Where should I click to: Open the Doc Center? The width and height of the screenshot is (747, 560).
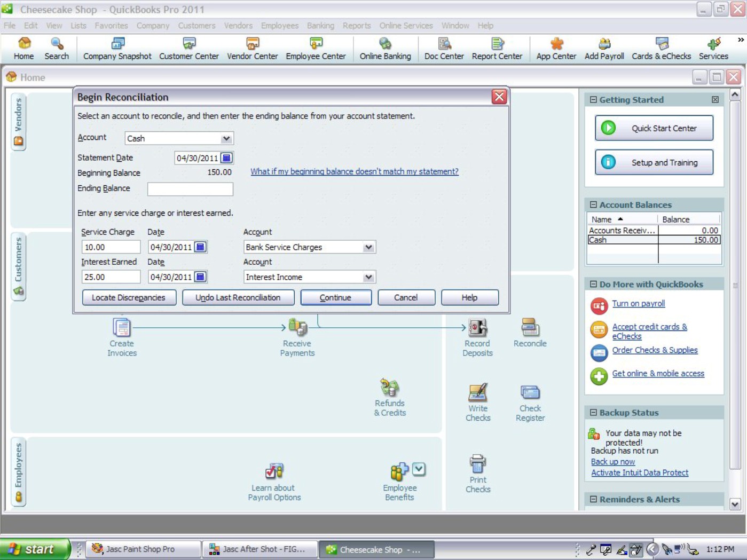coord(444,49)
